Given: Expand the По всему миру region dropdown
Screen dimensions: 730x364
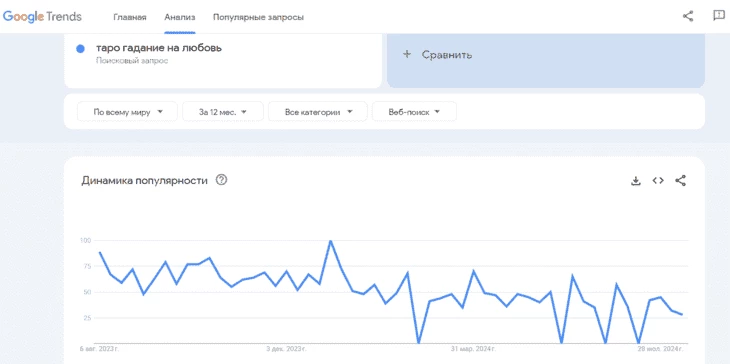Looking at the screenshot, I should pyautogui.click(x=127, y=112).
